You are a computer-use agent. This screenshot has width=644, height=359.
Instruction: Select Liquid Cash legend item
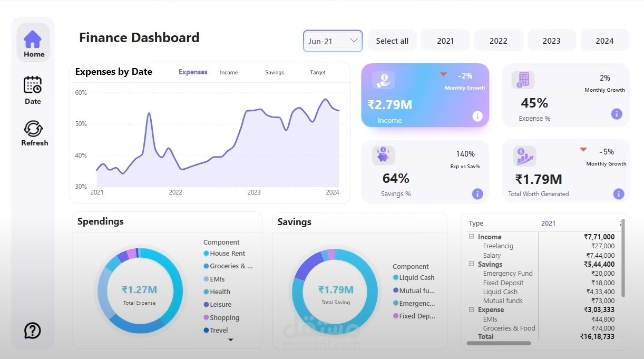(414, 277)
